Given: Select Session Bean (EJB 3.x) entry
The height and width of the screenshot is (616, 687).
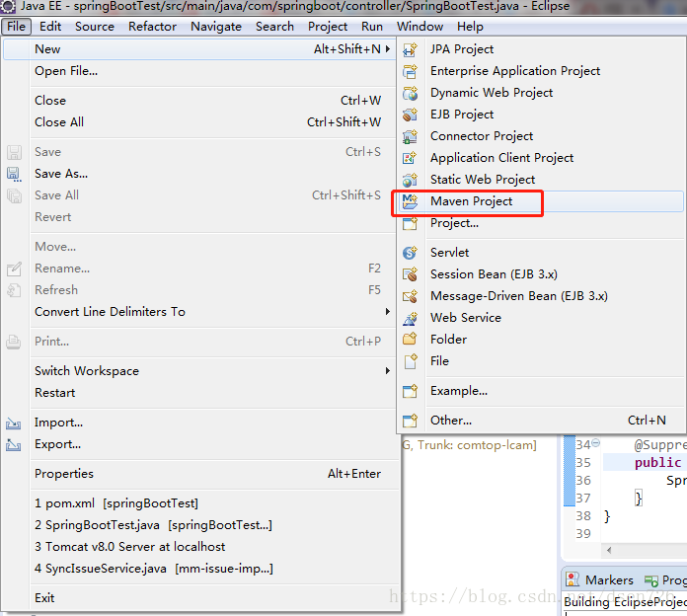Looking at the screenshot, I should (541, 274).
